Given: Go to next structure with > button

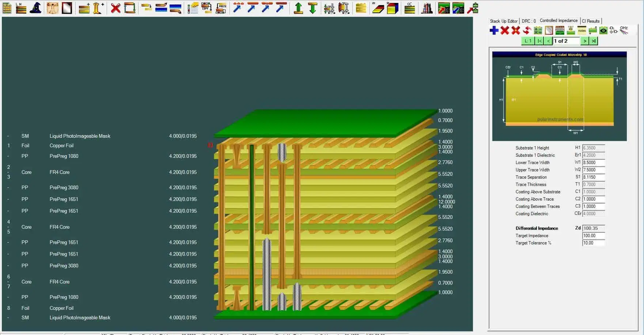Looking at the screenshot, I should [585, 41].
